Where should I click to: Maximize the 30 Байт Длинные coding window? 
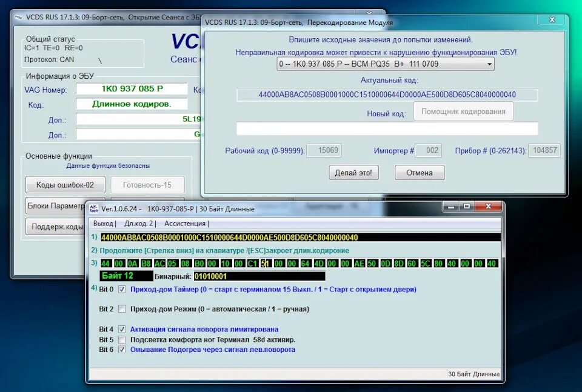pos(467,206)
